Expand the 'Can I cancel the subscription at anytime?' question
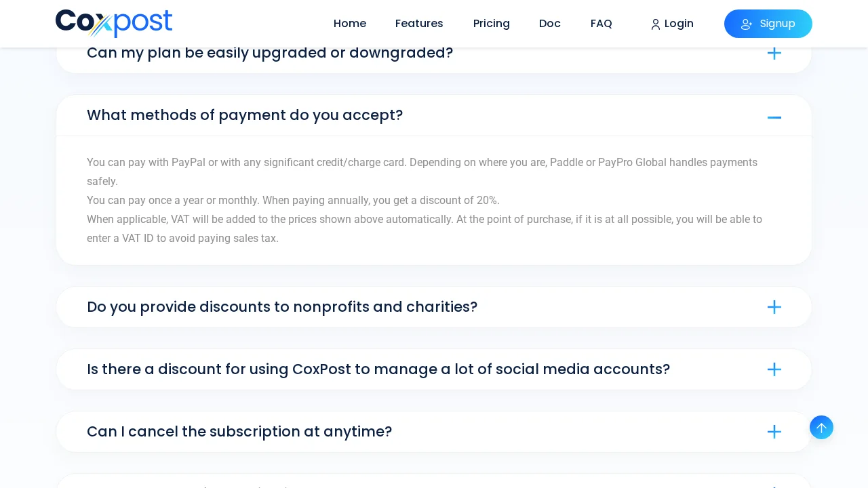 (239, 432)
